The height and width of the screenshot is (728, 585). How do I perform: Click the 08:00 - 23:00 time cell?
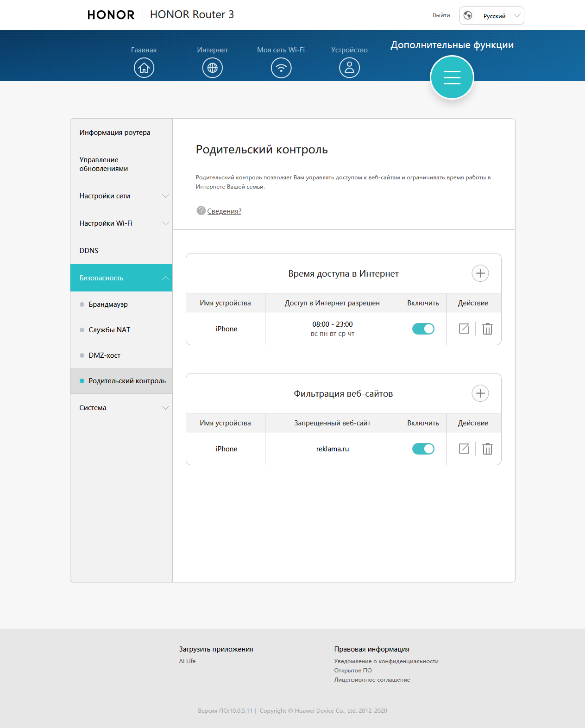coord(333,324)
